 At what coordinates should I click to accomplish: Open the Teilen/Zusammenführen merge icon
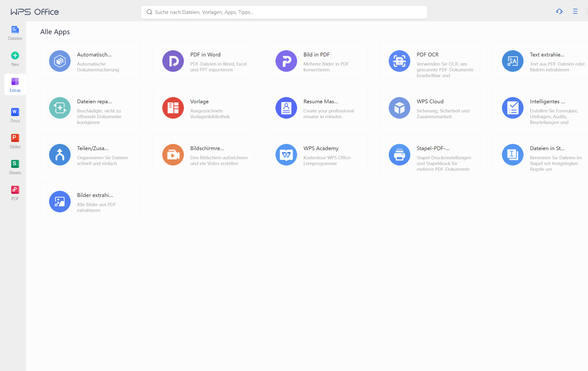60,155
